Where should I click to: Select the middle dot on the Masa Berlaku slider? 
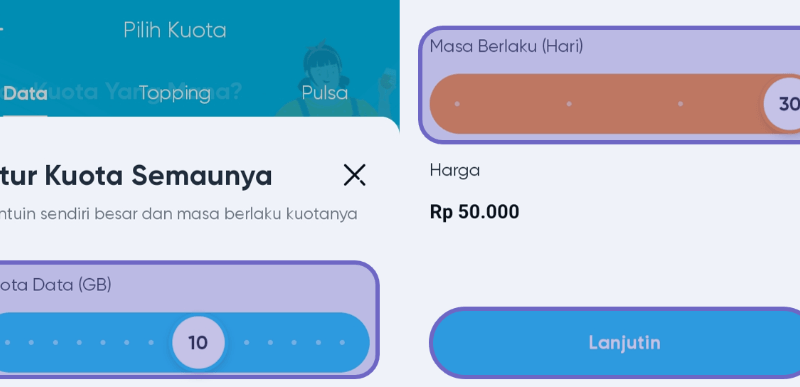(569, 104)
